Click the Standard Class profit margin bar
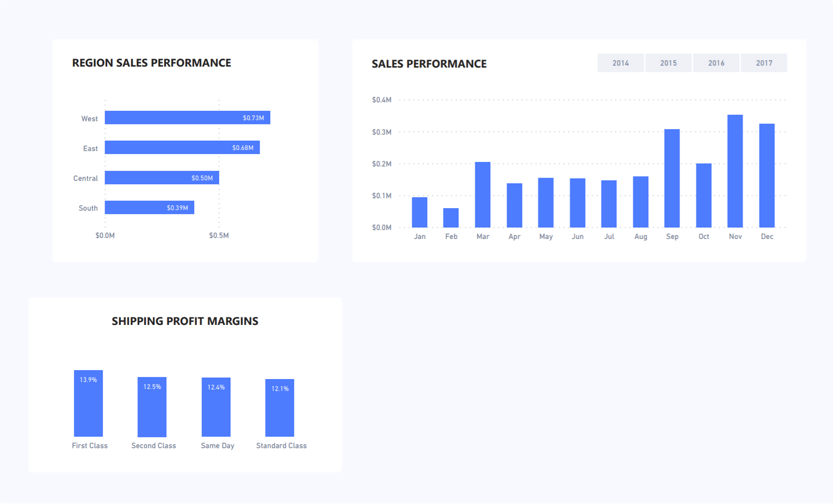833x504 pixels. 281,407
